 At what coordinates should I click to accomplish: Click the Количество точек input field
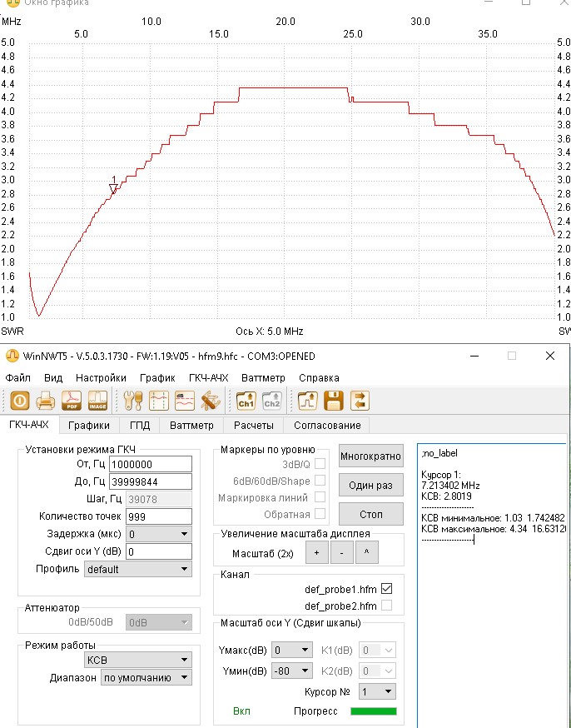pyautogui.click(x=159, y=516)
